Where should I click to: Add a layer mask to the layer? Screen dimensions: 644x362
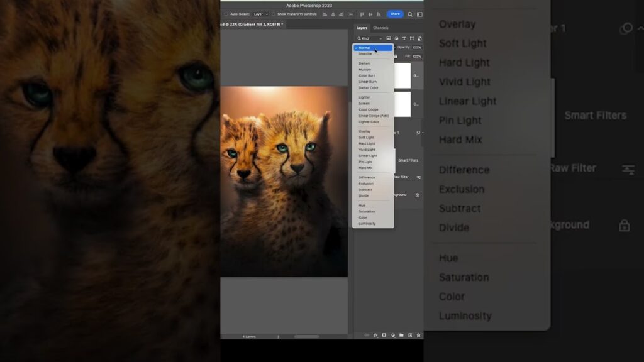coord(384,336)
